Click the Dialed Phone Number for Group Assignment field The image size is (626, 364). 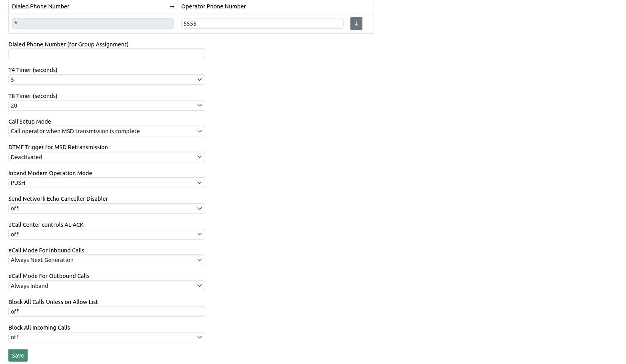click(x=106, y=54)
